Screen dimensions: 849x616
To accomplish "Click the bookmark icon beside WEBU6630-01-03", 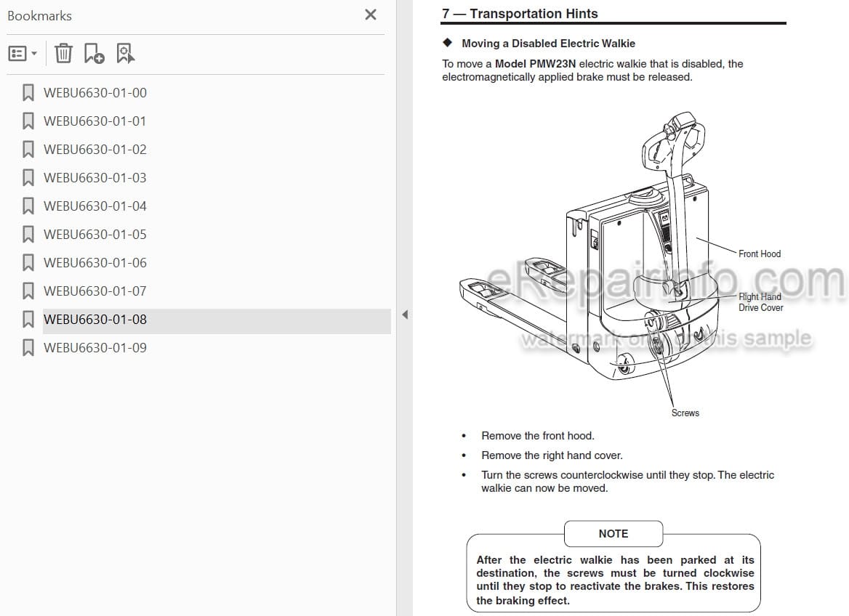I will tap(28, 177).
